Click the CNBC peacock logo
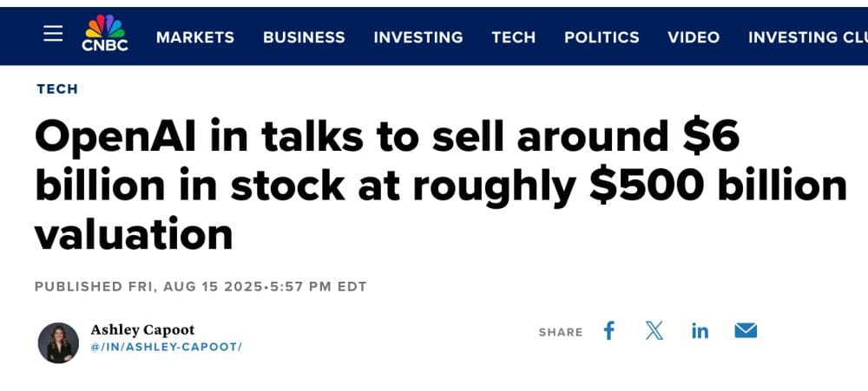This screenshot has height=391, width=868. point(105,34)
